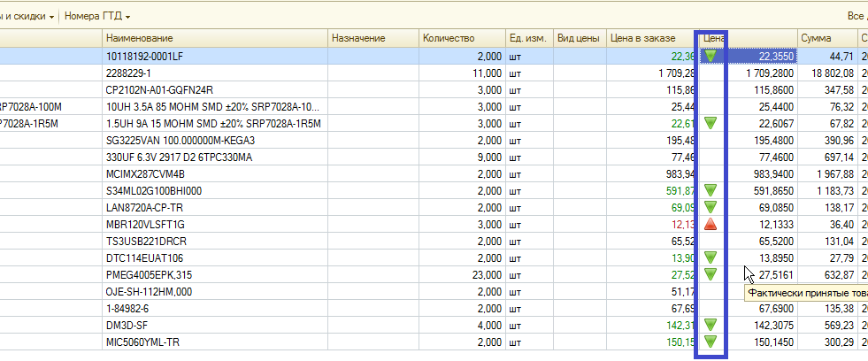Click green price arrow for 1.5UH 9A row
Viewport: 868px width, 361px height.
(711, 123)
